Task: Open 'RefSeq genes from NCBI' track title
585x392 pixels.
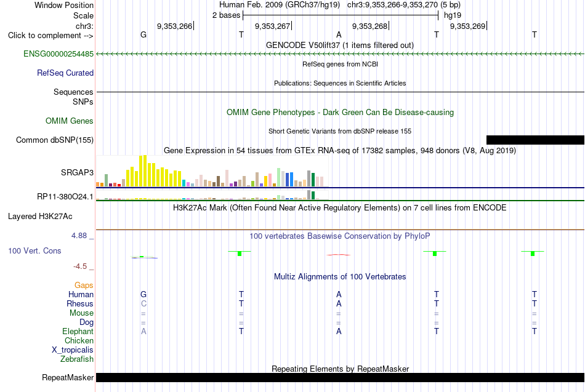Action: (341, 64)
